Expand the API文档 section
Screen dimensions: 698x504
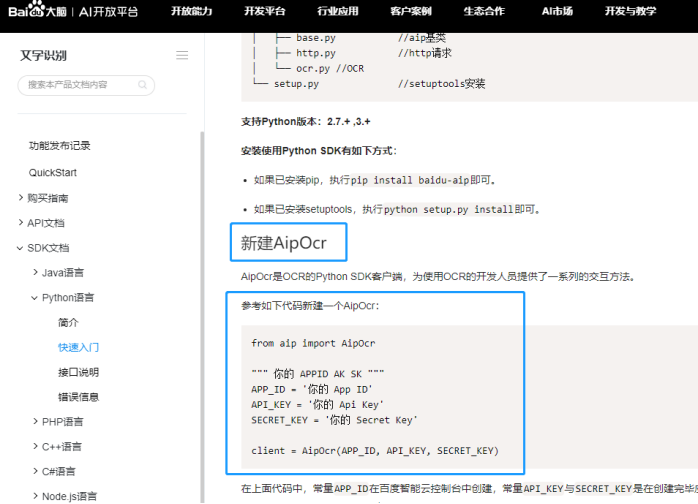coord(45,223)
